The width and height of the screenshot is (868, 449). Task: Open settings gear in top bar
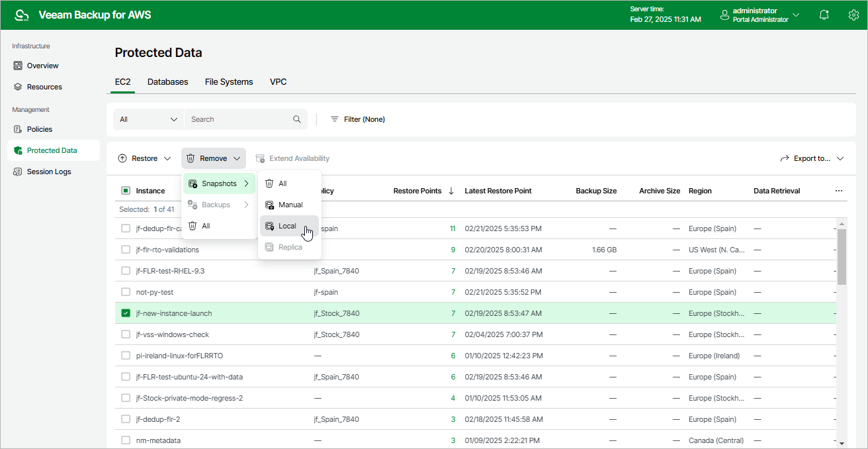pyautogui.click(x=853, y=15)
